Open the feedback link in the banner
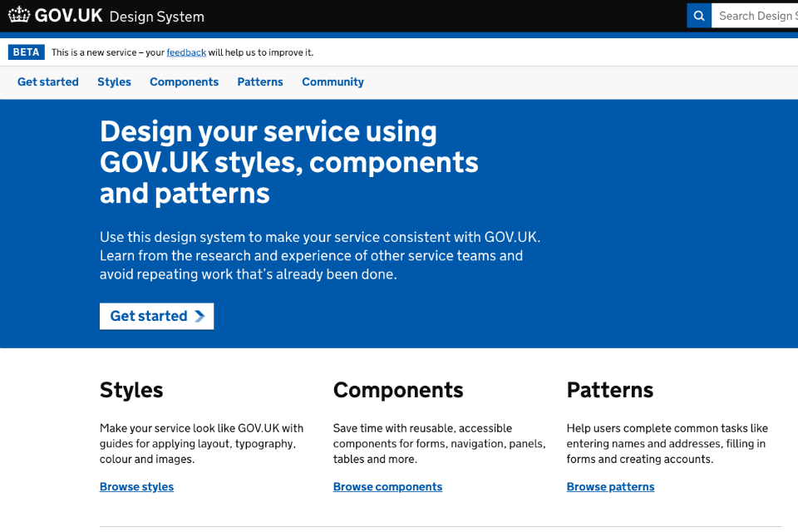The width and height of the screenshot is (798, 532). pyautogui.click(x=186, y=52)
